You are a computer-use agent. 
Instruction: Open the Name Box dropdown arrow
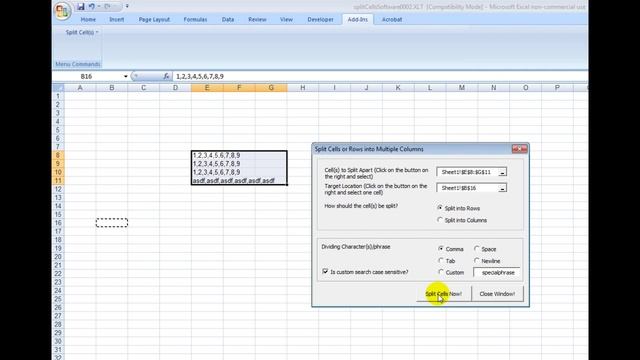[x=125, y=76]
